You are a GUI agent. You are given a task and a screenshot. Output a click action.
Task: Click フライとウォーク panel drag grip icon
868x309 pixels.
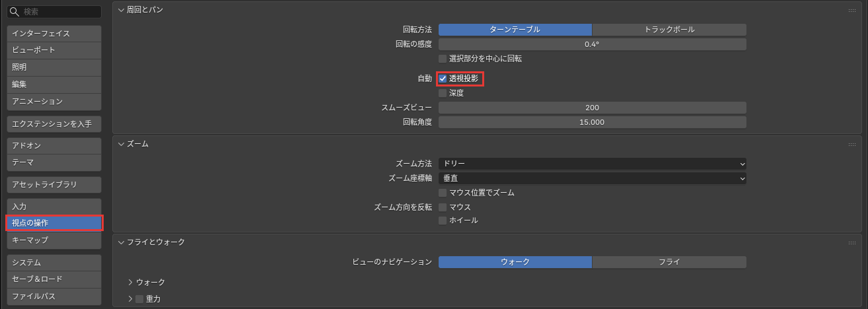coord(852,243)
